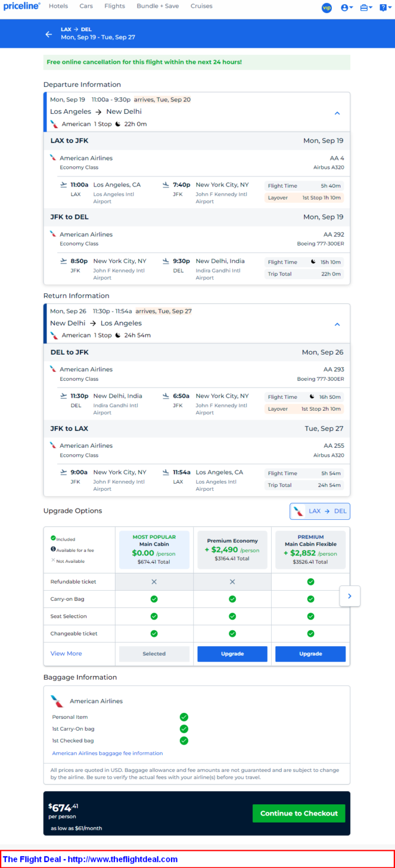Click the takeoff icon beside 11:30p DEL
Image resolution: width=395 pixels, height=868 pixels.
tap(64, 396)
